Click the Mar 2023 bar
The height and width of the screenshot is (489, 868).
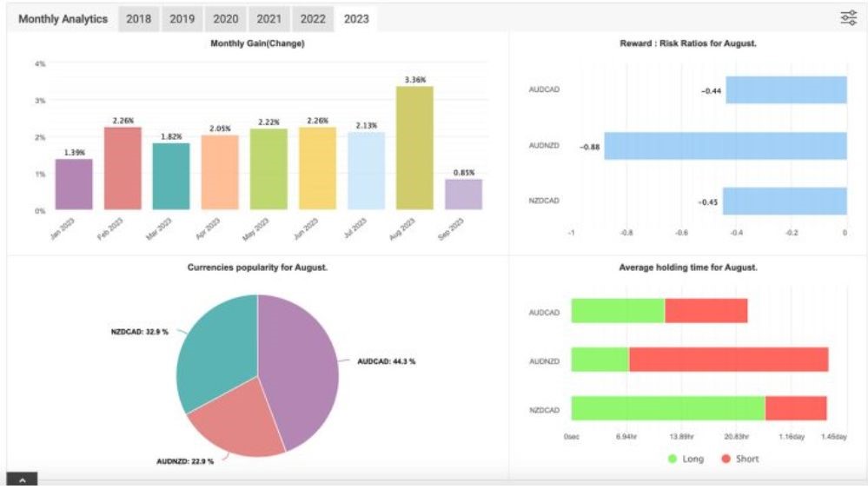click(x=171, y=176)
